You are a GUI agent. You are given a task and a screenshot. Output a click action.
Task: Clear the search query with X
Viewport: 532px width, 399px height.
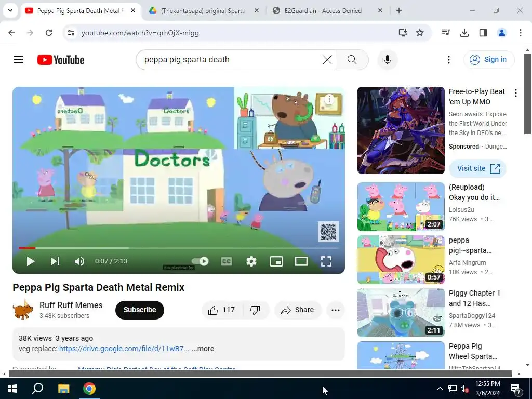327,60
